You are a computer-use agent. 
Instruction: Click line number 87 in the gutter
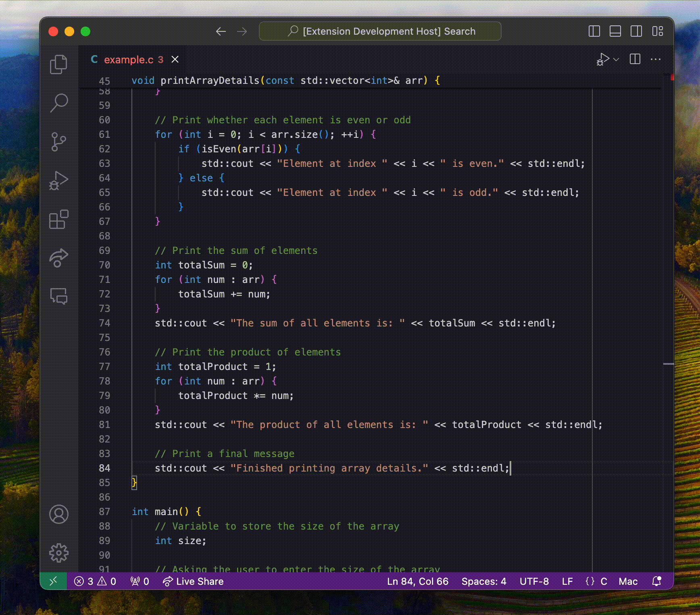click(104, 512)
